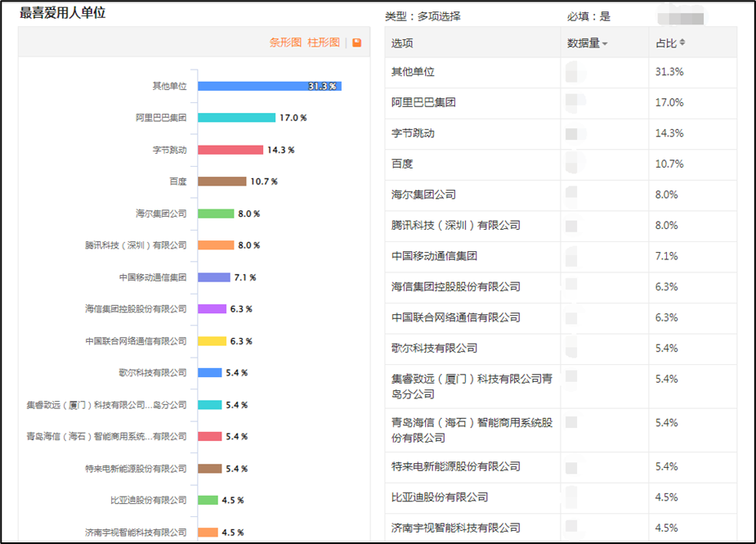Click the orange save chart icon

[x=357, y=43]
